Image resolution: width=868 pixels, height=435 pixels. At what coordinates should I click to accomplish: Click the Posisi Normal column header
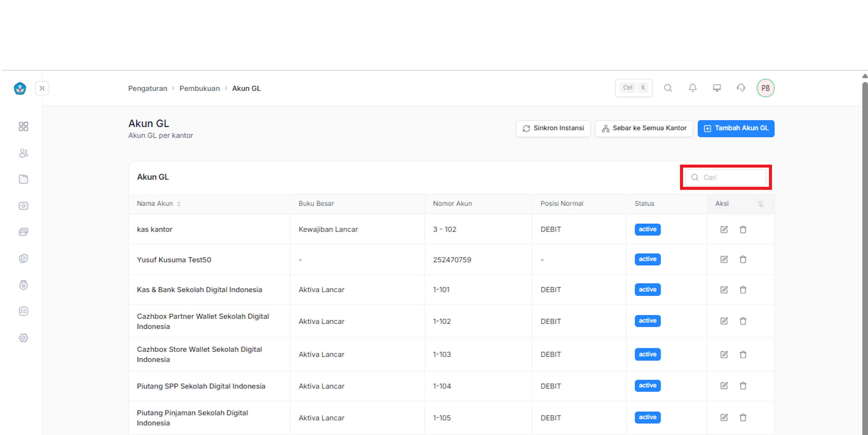(562, 203)
